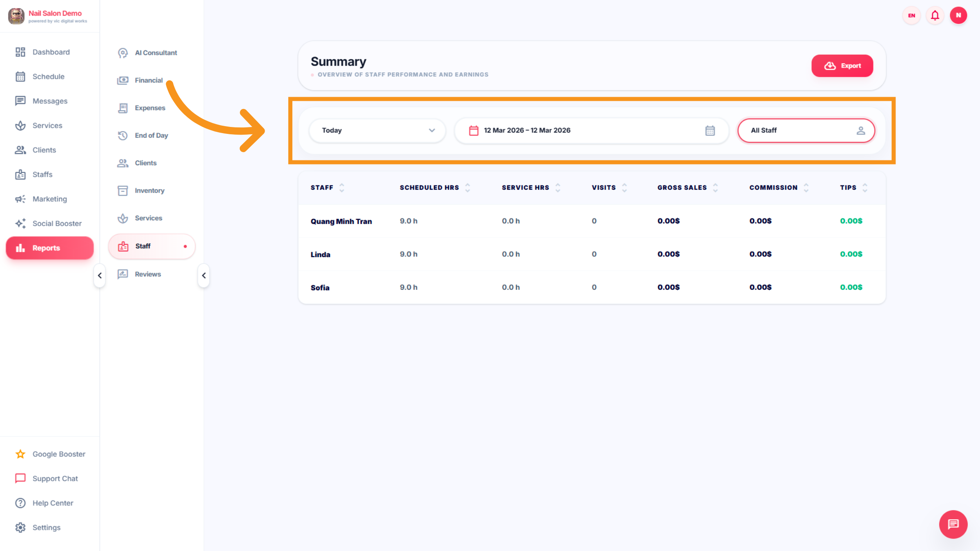Image resolution: width=980 pixels, height=551 pixels.
Task: Click the EN language selector icon
Action: 911,16
